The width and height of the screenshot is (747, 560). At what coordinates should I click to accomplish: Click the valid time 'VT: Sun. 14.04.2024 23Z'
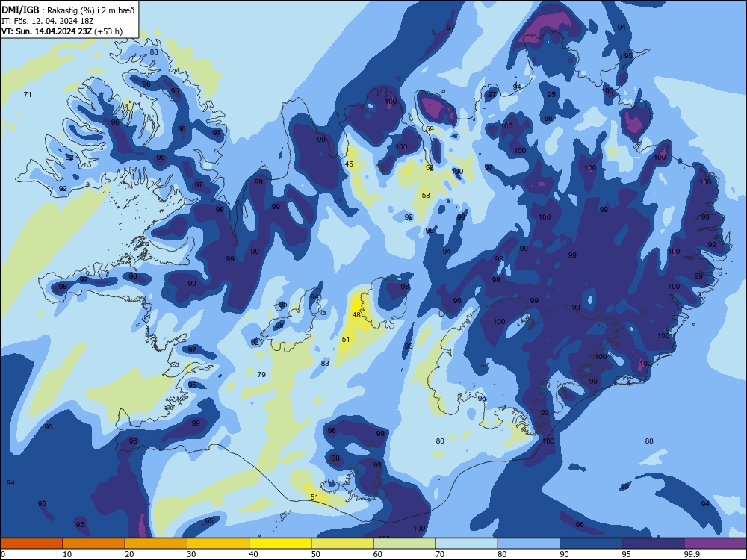[x=46, y=31]
